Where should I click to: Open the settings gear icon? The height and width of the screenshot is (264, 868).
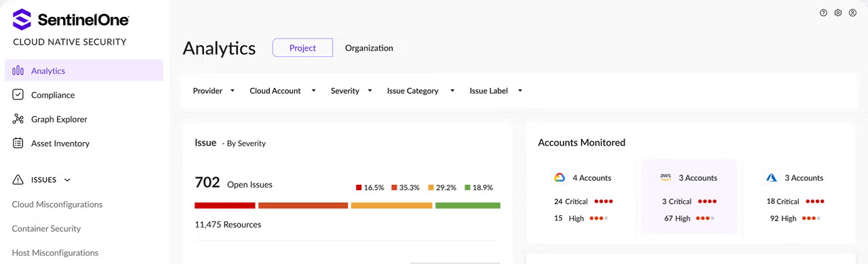838,13
